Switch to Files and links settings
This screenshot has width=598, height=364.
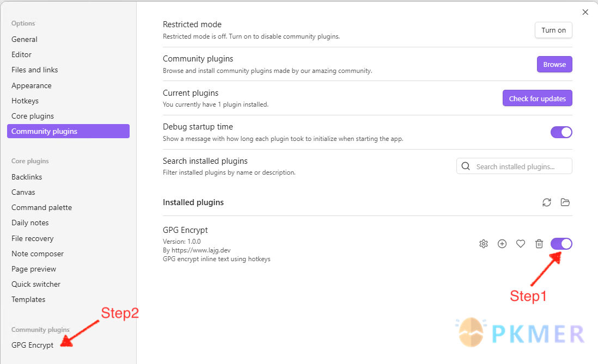35,70
